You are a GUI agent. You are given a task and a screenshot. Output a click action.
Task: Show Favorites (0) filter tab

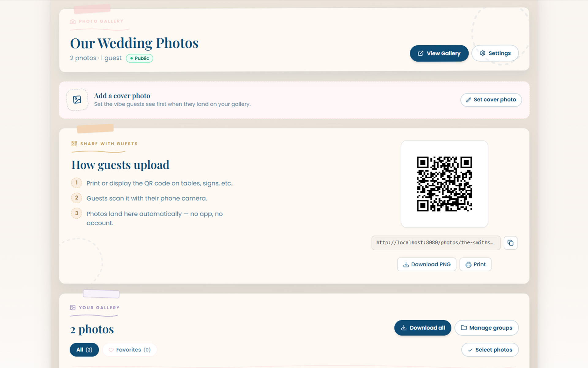pyautogui.click(x=130, y=350)
